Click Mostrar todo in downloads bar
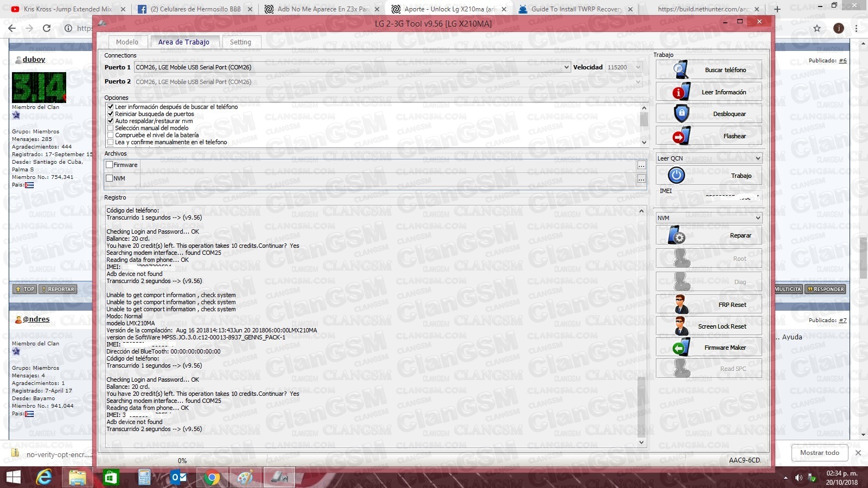Viewport: 868px width, 488px height. point(819,453)
